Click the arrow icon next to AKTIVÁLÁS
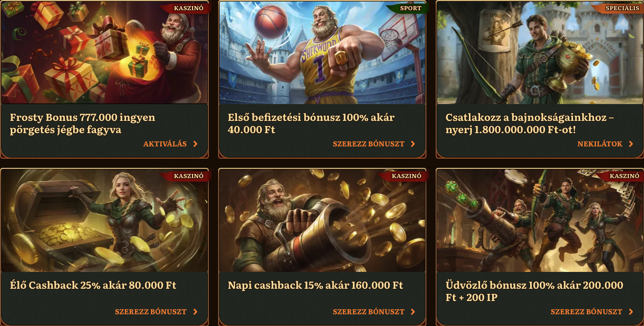The height and width of the screenshot is (326, 644). pos(195,144)
